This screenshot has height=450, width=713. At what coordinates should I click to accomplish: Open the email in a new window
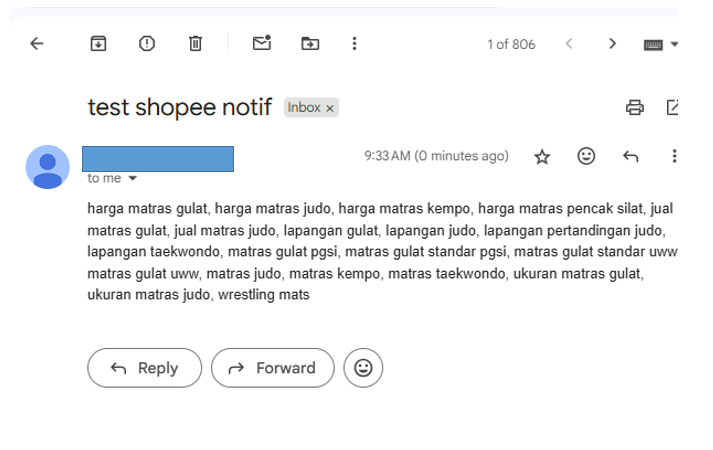[673, 107]
